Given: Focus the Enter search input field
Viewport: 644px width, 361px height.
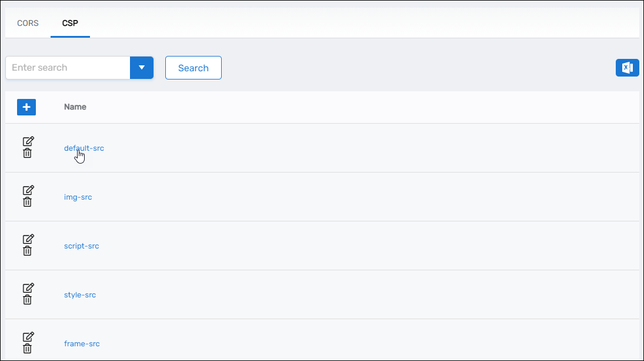Looking at the screenshot, I should click(x=68, y=68).
